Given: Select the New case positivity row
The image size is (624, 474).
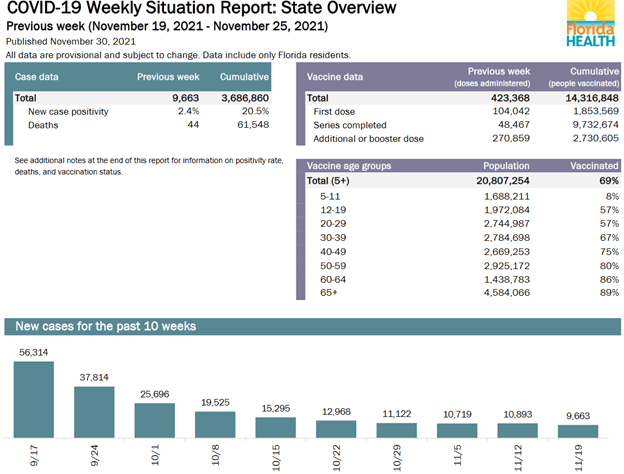Looking at the screenshot, I should point(142,112).
